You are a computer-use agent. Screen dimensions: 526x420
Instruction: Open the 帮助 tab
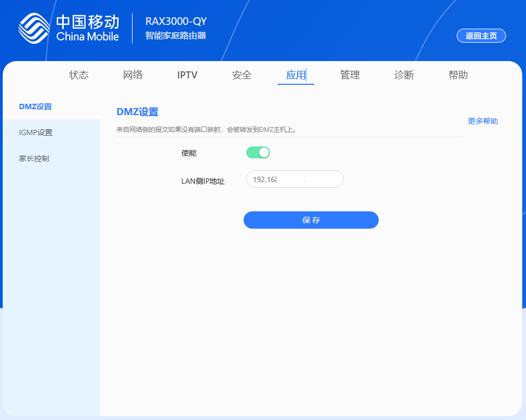[x=458, y=75]
